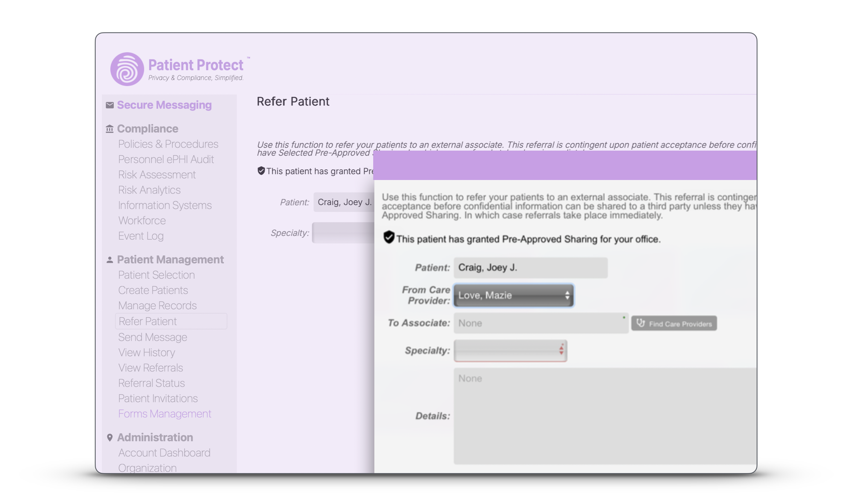Click the Pre-Approved Sharing shield icon
Screen dimensions: 842x504
click(x=389, y=237)
